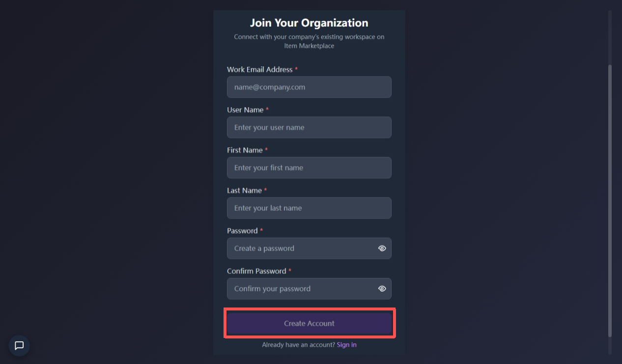The width and height of the screenshot is (622, 364).
Task: Click the Work Email Address input field
Action: 309,87
